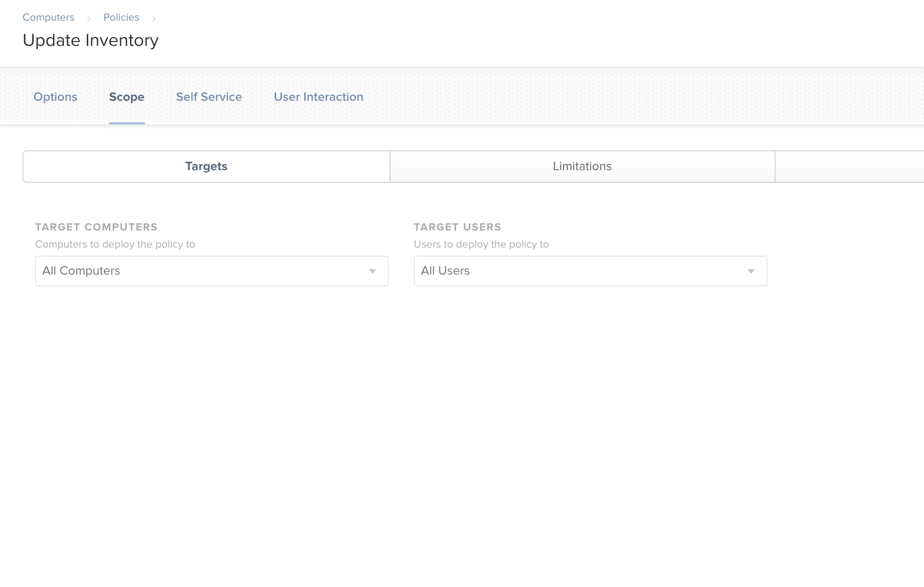Click the 'Computers to deploy the policy to' text

tap(115, 244)
